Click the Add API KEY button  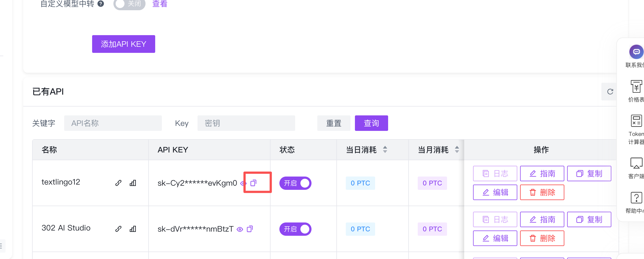pos(123,44)
